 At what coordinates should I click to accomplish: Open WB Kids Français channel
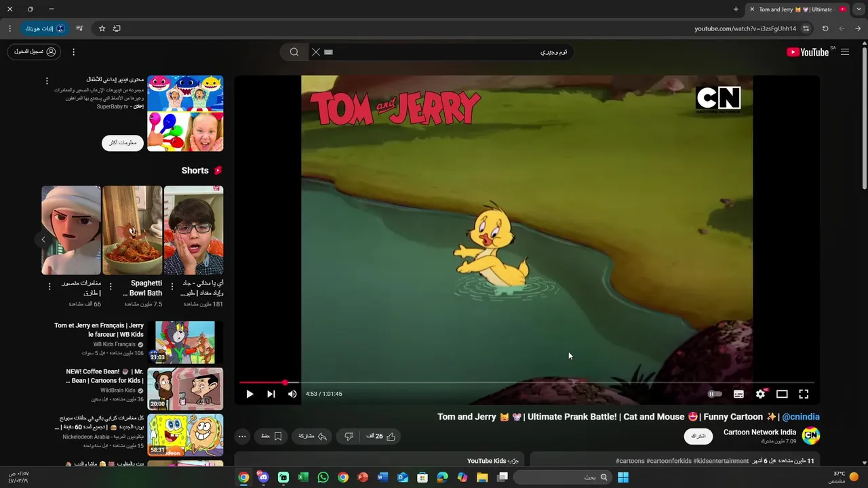coord(114,344)
